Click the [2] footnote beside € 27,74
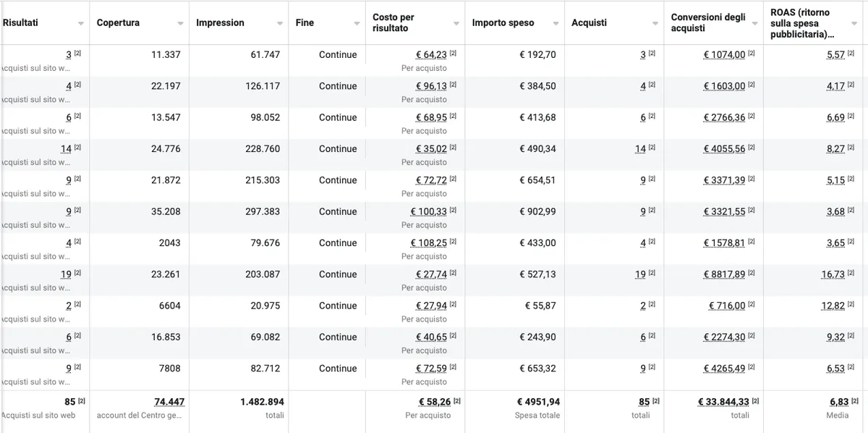This screenshot has width=868, height=433. [x=454, y=273]
